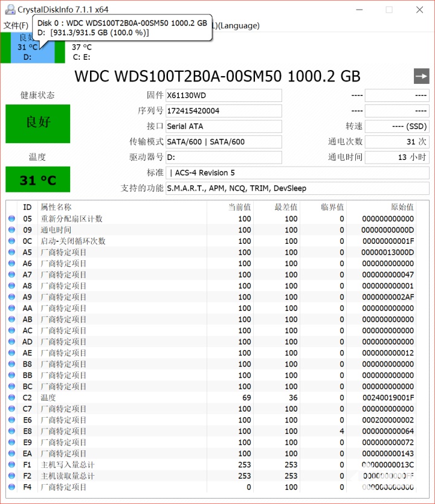Select the 启动-关闭循环次数 attribute row

(211, 241)
